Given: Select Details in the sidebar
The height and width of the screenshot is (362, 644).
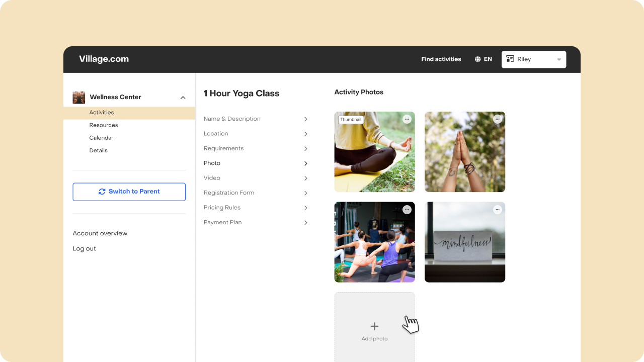Looking at the screenshot, I should coord(99,150).
